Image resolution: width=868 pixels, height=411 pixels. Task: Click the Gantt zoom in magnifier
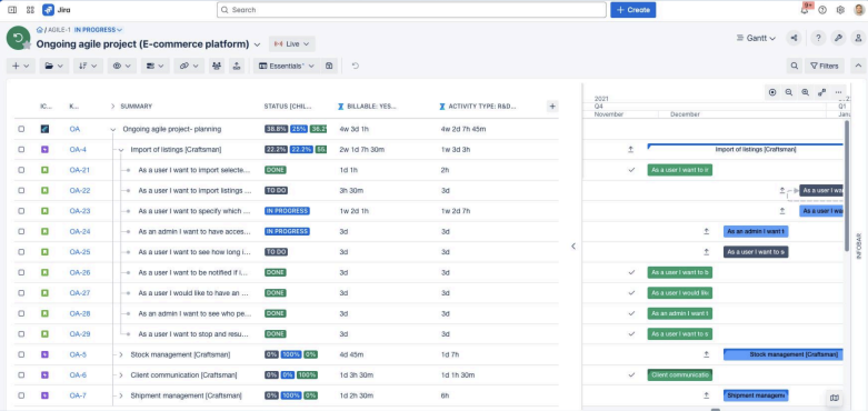tap(805, 93)
